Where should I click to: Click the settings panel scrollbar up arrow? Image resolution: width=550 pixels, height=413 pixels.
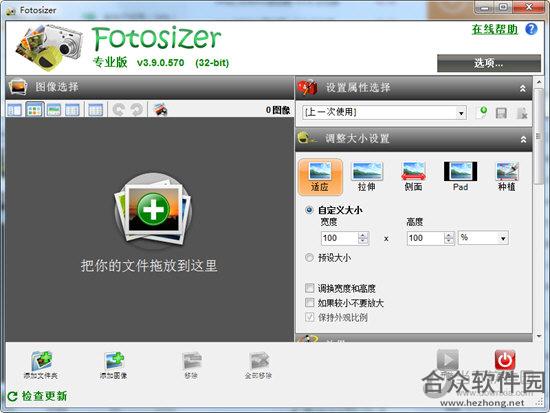click(x=538, y=82)
